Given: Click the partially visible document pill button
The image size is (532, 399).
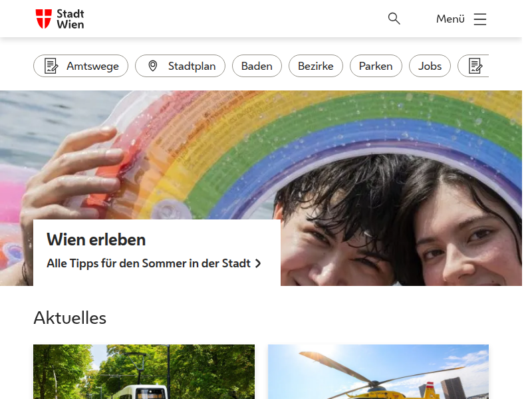Looking at the screenshot, I should pyautogui.click(x=473, y=66).
